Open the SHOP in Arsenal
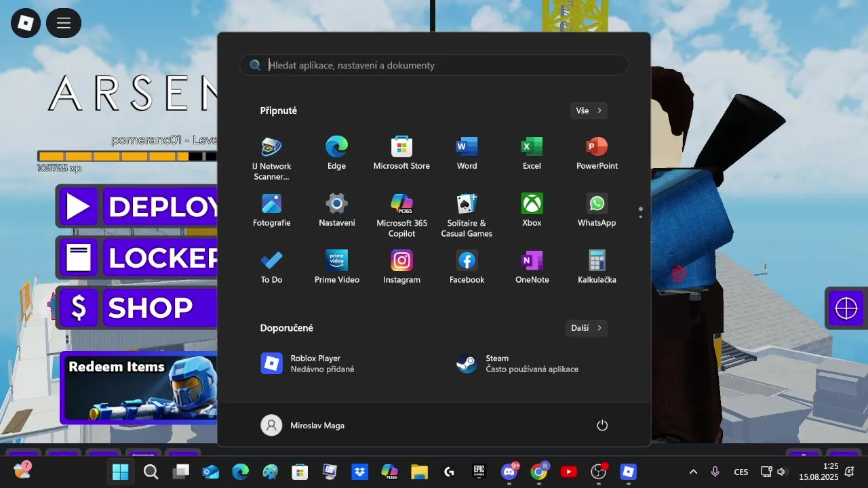 pyautogui.click(x=138, y=308)
